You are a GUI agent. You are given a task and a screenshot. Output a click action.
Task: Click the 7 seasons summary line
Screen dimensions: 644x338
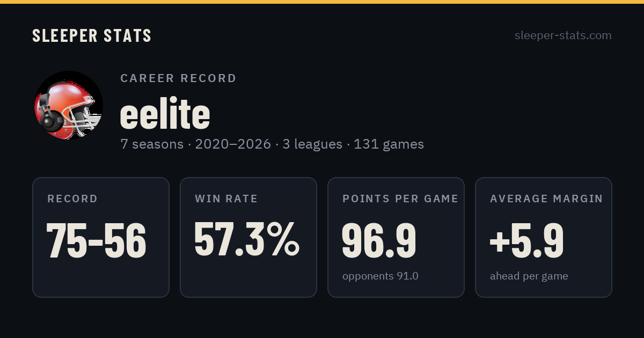tap(272, 144)
